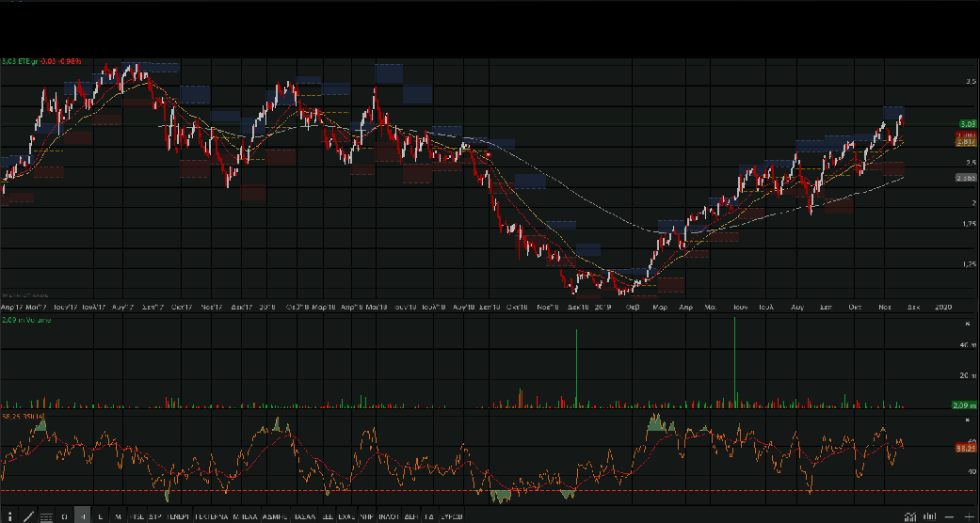Close the Volume pane with the x

coord(966,323)
